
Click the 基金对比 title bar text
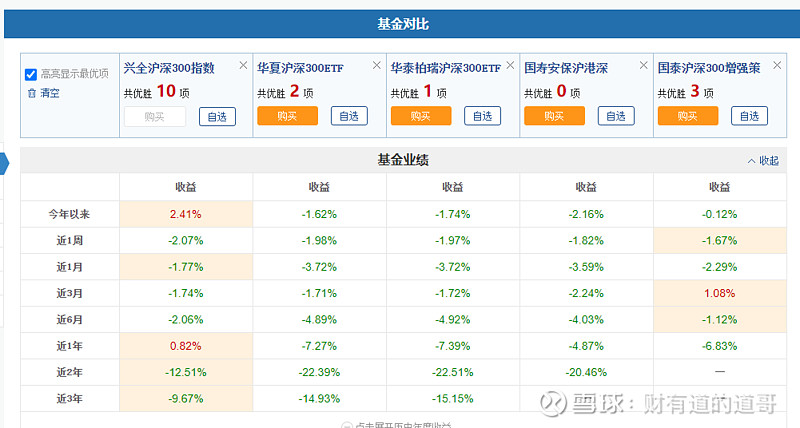tap(403, 24)
